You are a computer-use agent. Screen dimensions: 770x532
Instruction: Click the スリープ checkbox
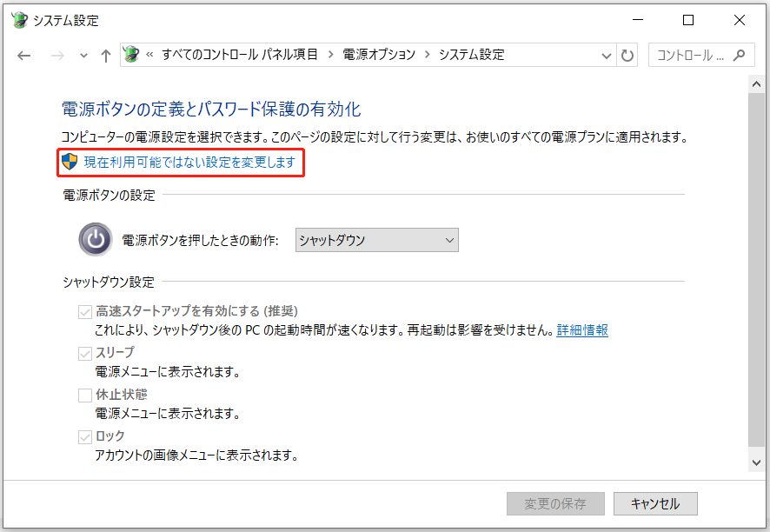pyautogui.click(x=83, y=353)
